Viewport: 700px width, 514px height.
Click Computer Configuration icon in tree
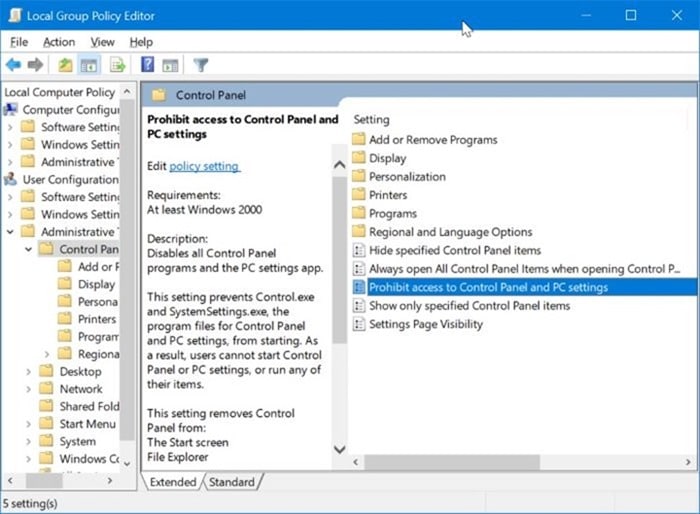[11, 109]
